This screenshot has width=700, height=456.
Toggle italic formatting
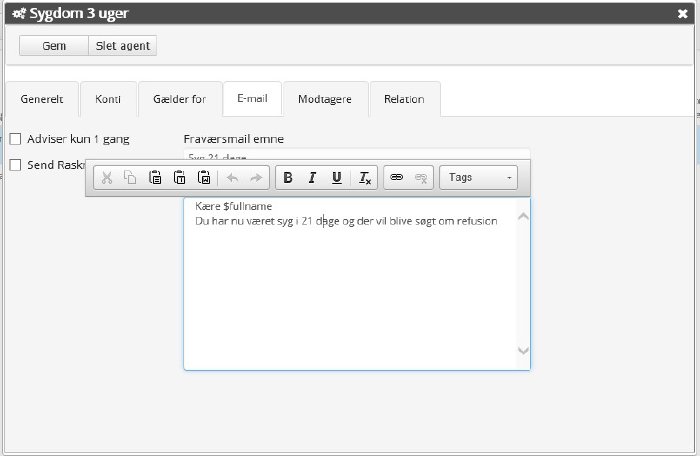312,178
